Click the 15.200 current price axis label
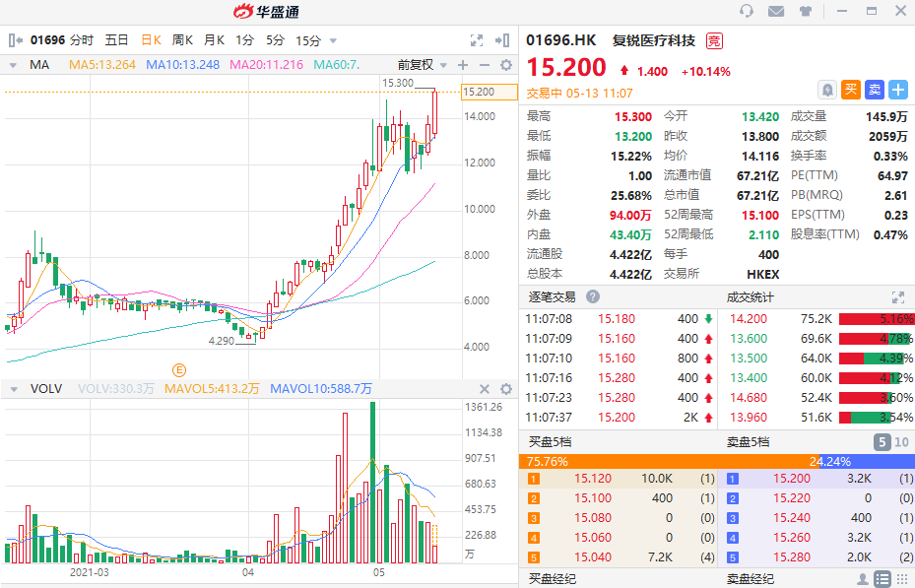Screen dimensions: 915x588 (x=489, y=92)
